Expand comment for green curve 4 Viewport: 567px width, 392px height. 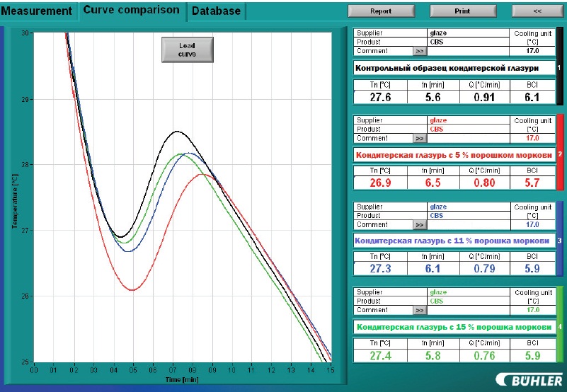(419, 310)
